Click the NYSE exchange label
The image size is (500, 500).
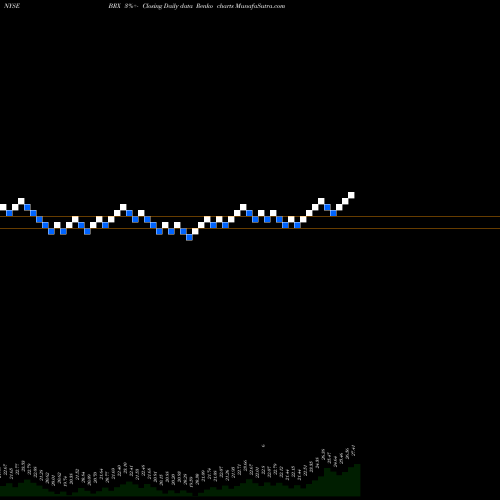[12, 6]
